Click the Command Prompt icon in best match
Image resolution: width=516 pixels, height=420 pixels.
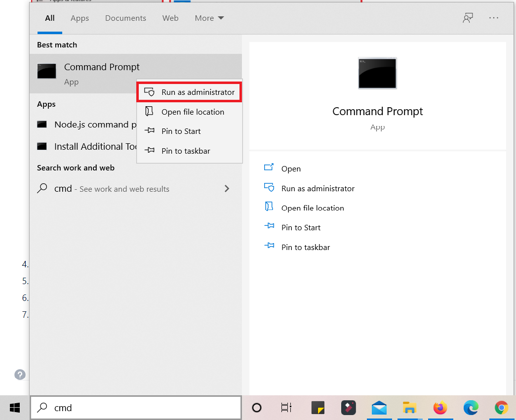click(47, 71)
